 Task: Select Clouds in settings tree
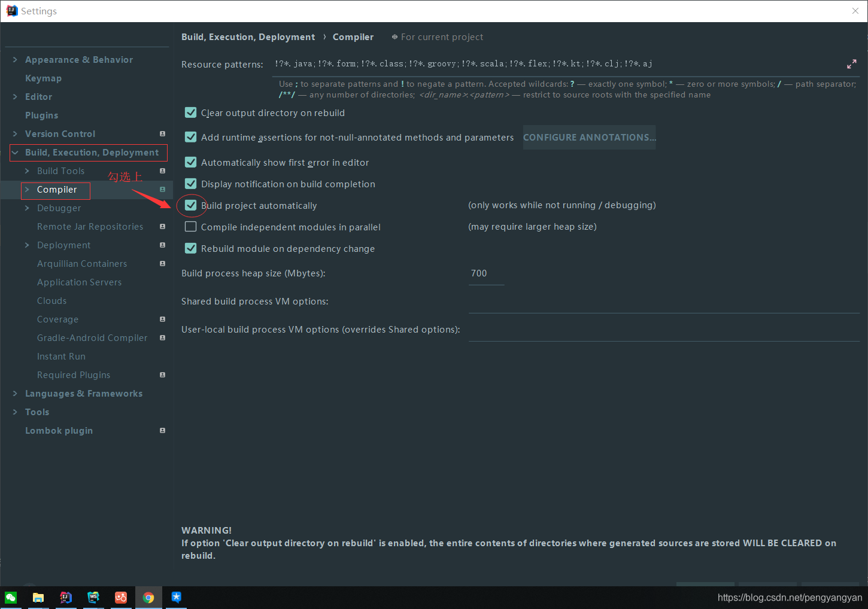click(51, 301)
